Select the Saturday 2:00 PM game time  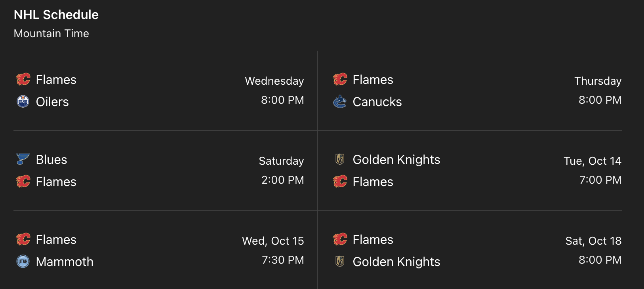pyautogui.click(x=282, y=180)
